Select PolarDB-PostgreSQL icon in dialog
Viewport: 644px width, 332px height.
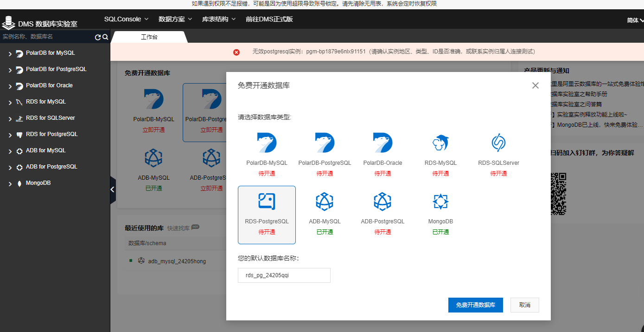(x=325, y=143)
